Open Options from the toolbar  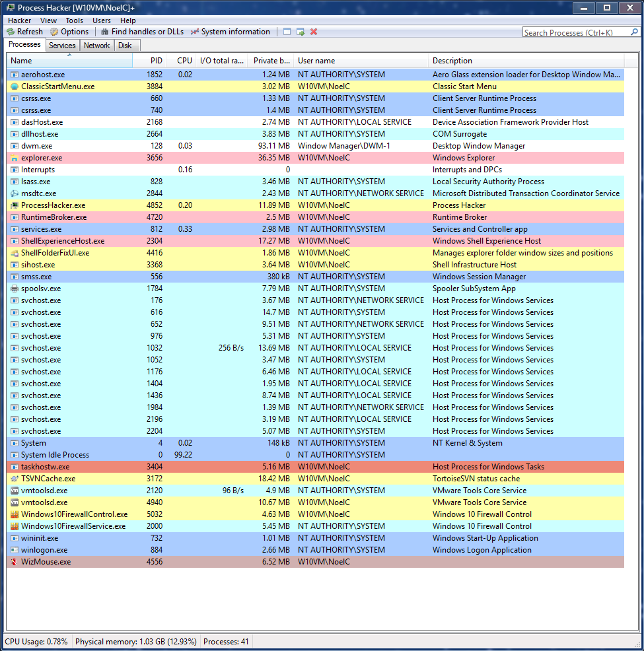[x=69, y=32]
